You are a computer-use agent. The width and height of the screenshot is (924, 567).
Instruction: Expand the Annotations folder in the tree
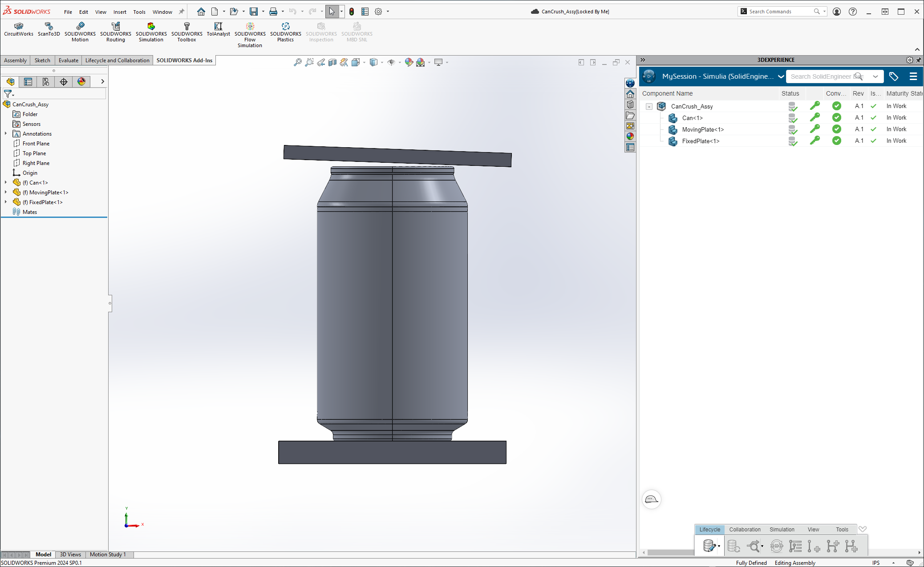(x=6, y=133)
